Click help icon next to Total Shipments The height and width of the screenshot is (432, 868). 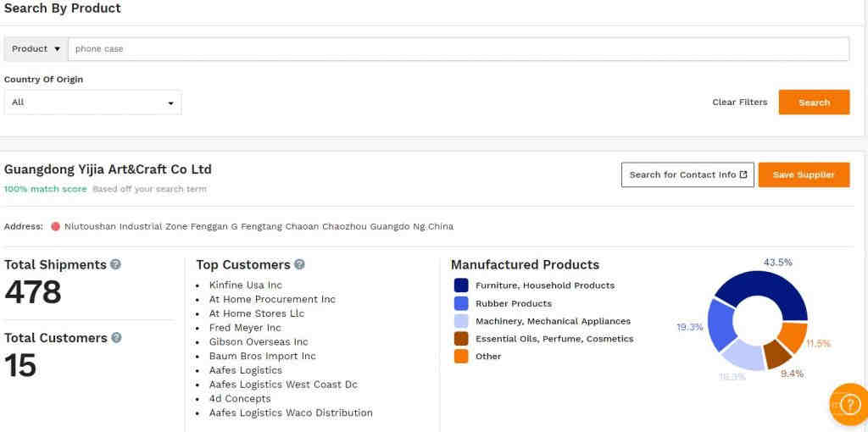tap(116, 264)
